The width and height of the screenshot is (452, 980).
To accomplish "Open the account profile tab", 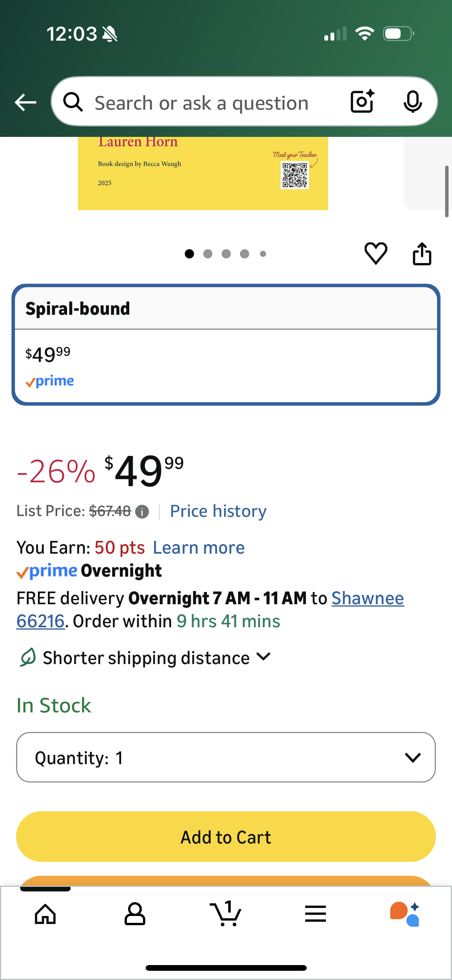I will coord(135,914).
